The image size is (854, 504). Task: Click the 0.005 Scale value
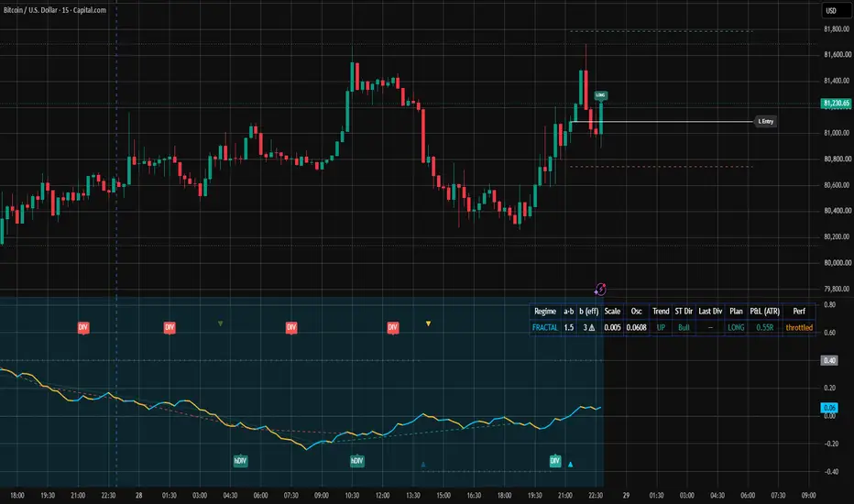coord(612,327)
